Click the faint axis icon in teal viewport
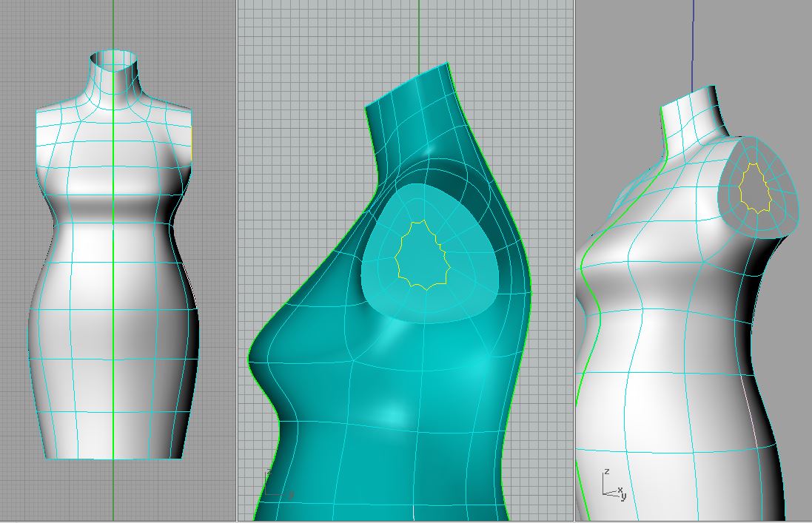 (x=278, y=485)
